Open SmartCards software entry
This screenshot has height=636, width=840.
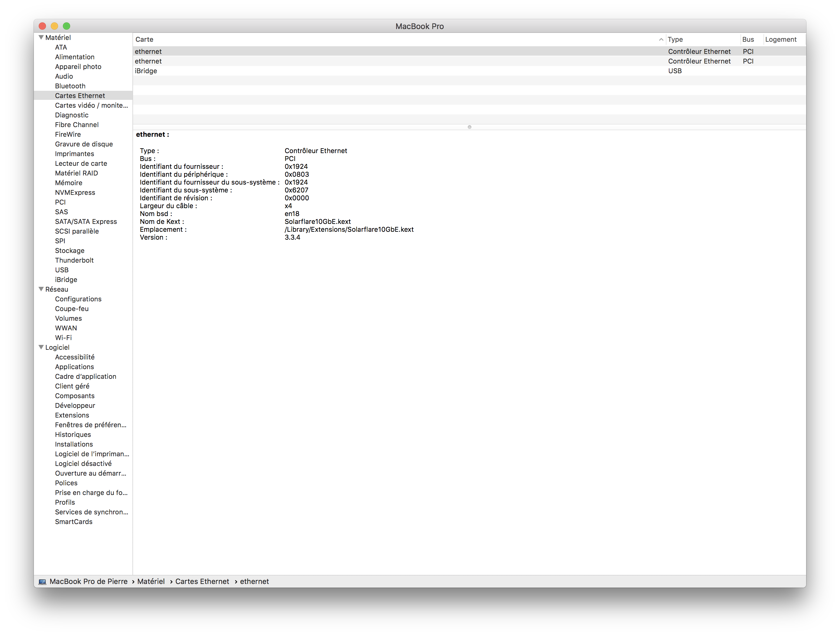coord(73,522)
